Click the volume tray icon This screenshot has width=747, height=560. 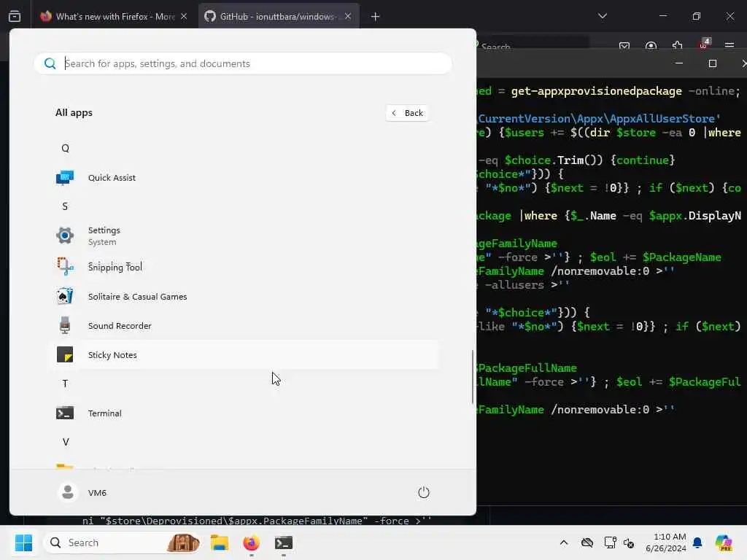coord(629,542)
